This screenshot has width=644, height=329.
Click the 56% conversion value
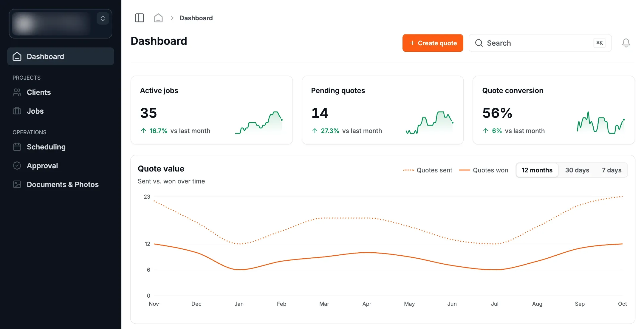pyautogui.click(x=497, y=113)
